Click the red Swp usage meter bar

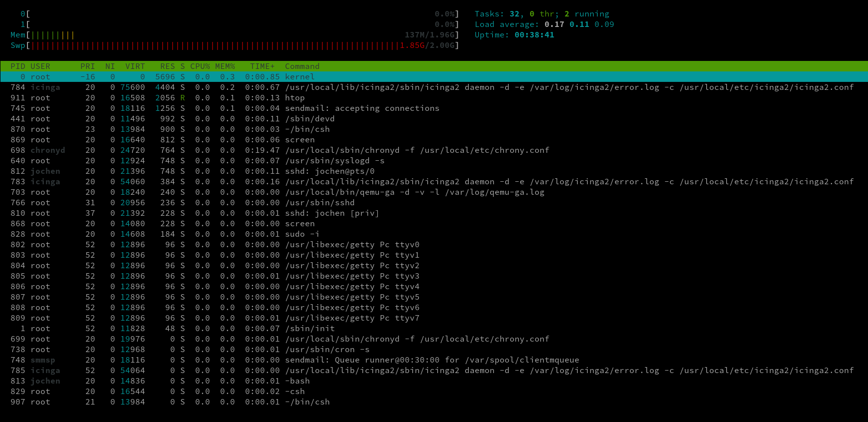point(215,45)
